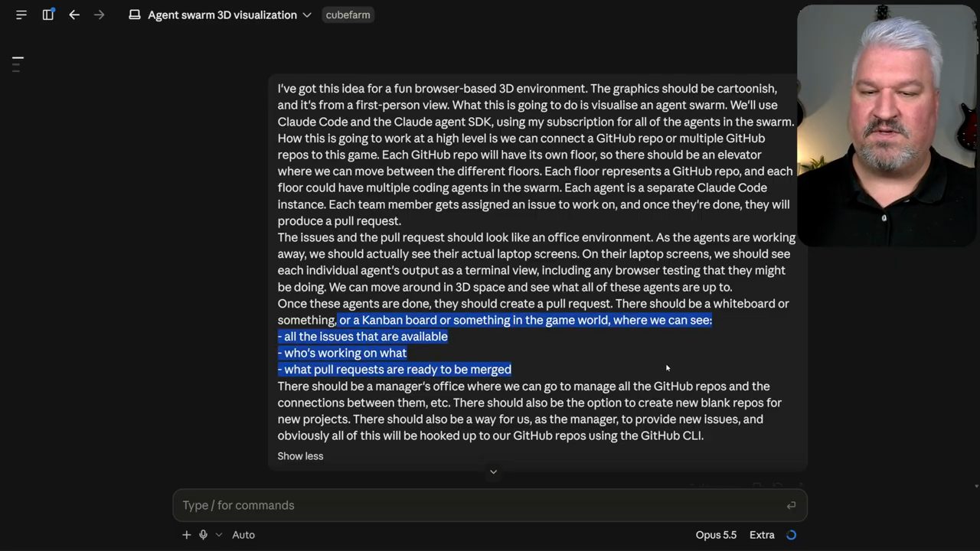This screenshot has height=551, width=980.
Task: Click the line "- all the issues that are available"
Action: point(362,337)
